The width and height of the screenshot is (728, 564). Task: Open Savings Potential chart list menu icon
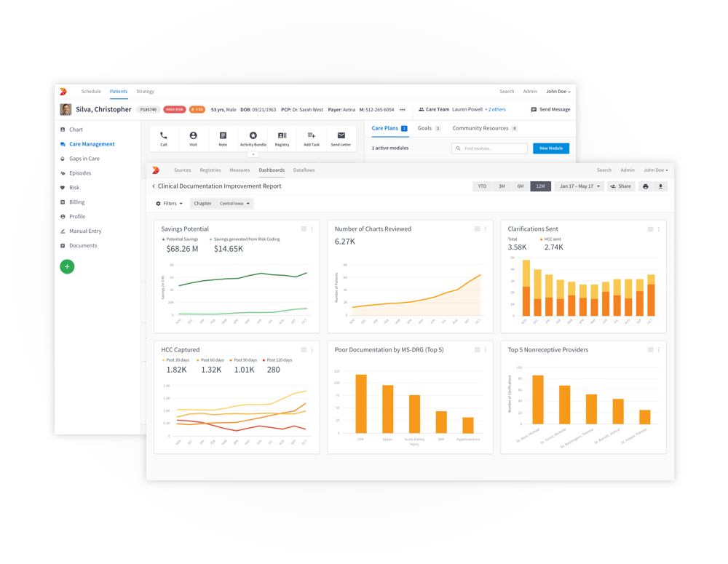(x=304, y=229)
